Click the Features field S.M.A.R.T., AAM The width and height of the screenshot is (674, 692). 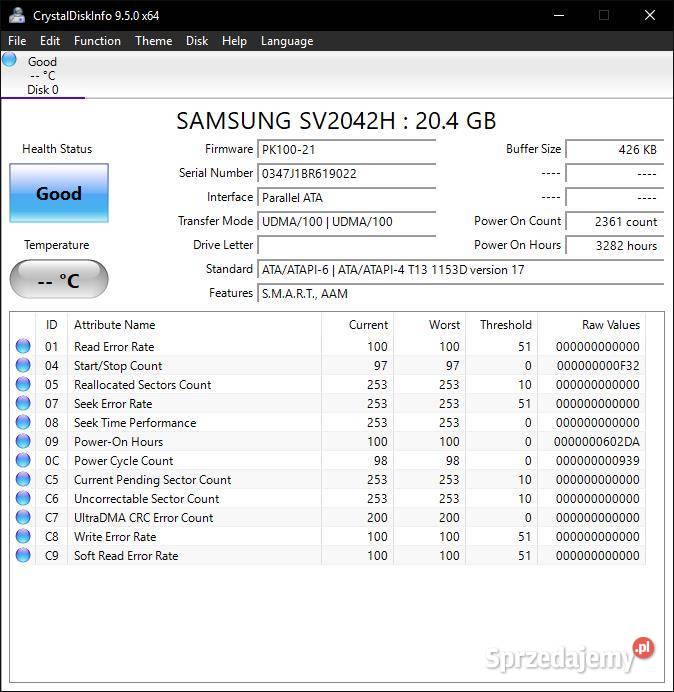point(460,293)
